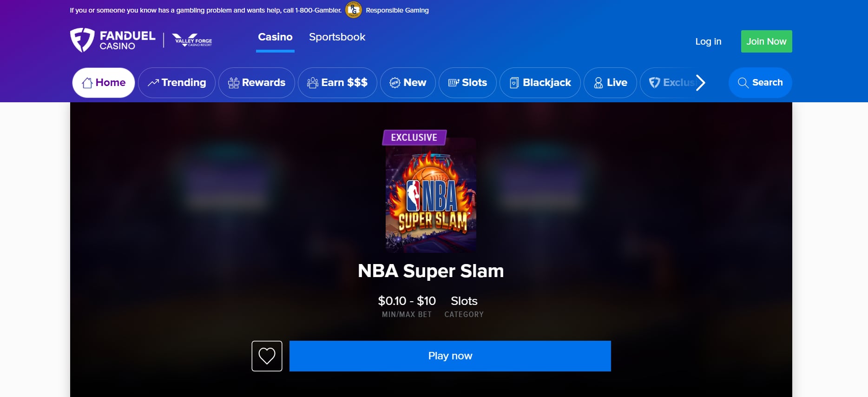Open Trending games via arrow icon
Screen dimensions: 868x397
pyautogui.click(x=177, y=83)
